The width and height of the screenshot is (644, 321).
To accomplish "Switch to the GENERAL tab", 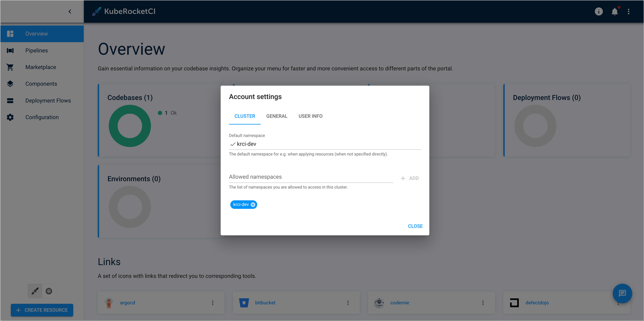I will click(x=276, y=116).
